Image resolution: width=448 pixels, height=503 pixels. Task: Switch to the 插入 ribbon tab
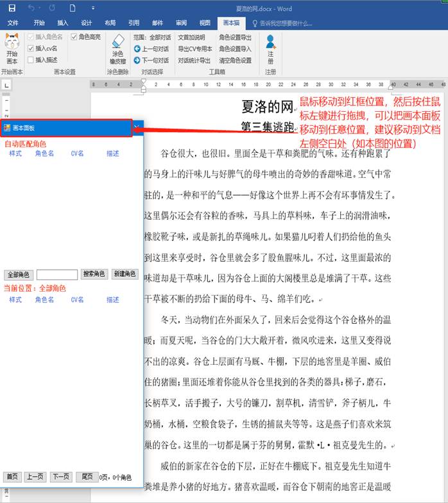point(63,22)
